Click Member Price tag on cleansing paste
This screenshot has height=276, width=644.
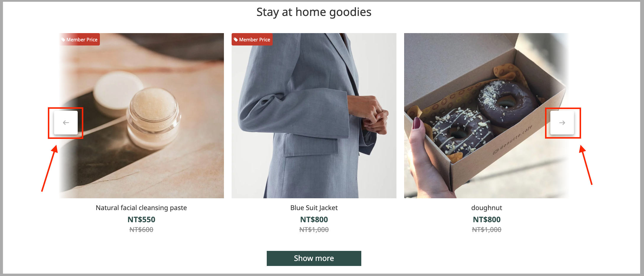[x=79, y=39]
